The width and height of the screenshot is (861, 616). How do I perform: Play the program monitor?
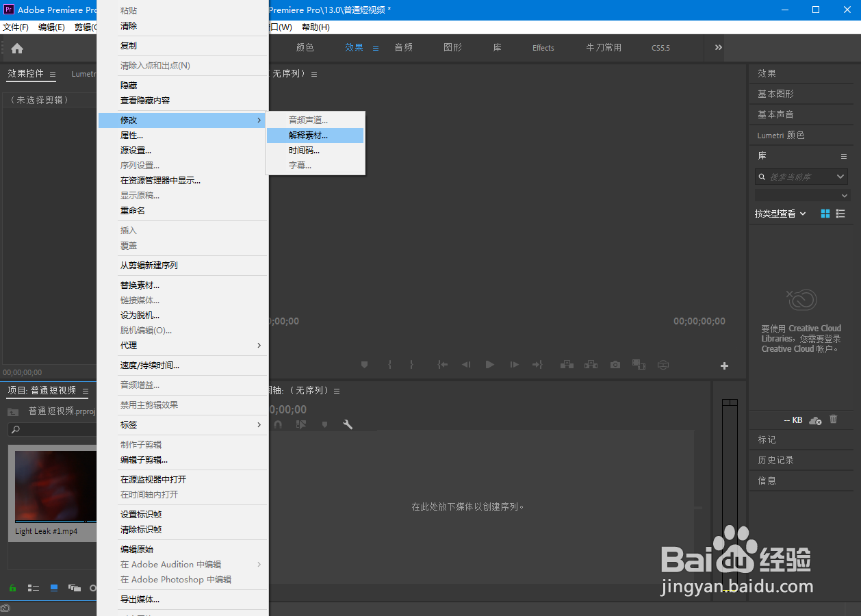(490, 365)
